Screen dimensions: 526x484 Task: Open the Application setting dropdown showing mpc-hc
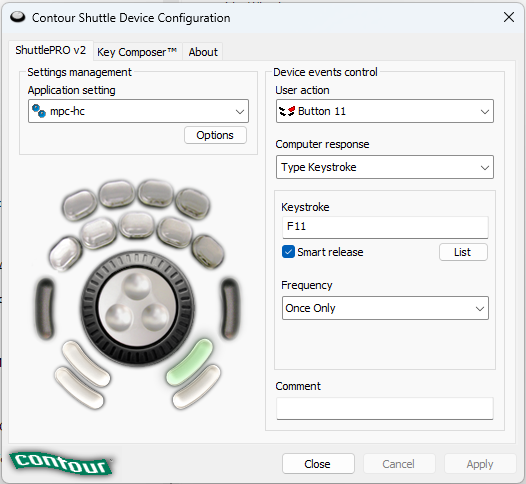point(138,111)
